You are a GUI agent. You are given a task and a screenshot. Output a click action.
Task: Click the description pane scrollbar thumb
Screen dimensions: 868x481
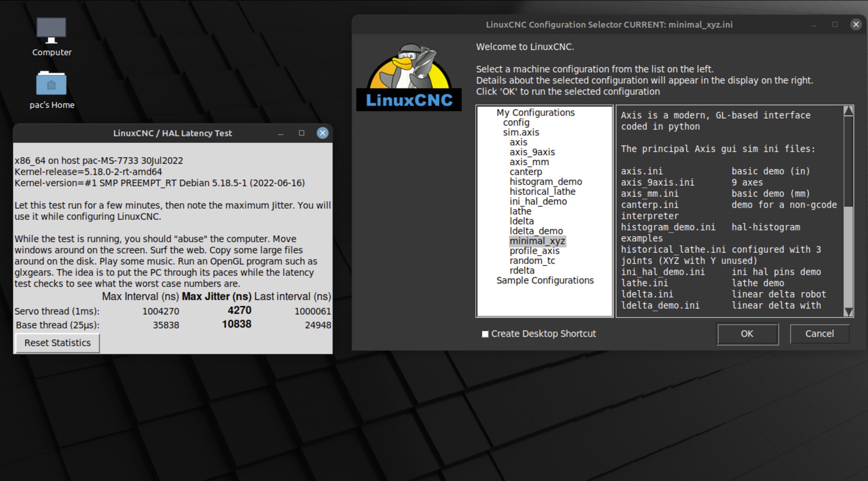pos(849,162)
